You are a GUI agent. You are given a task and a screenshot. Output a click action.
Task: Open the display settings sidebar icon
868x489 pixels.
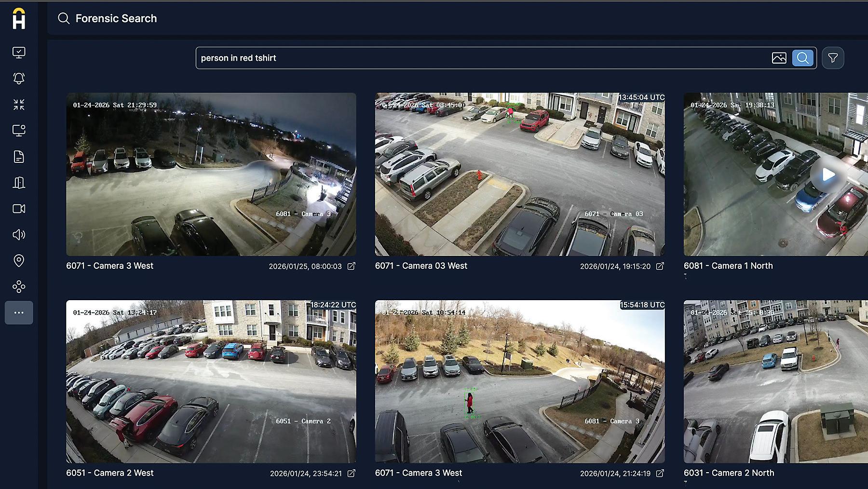(x=19, y=131)
